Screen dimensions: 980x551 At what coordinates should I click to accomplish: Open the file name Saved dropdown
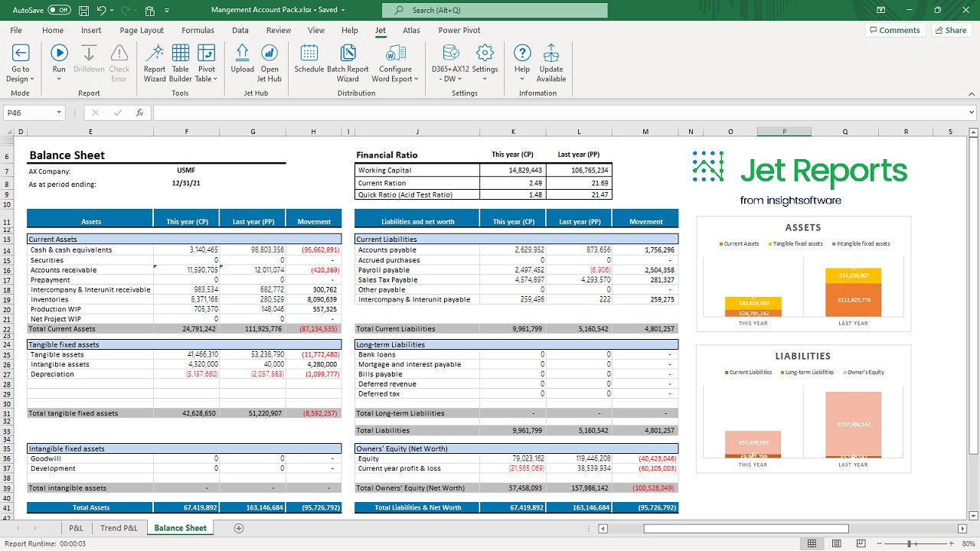point(343,10)
